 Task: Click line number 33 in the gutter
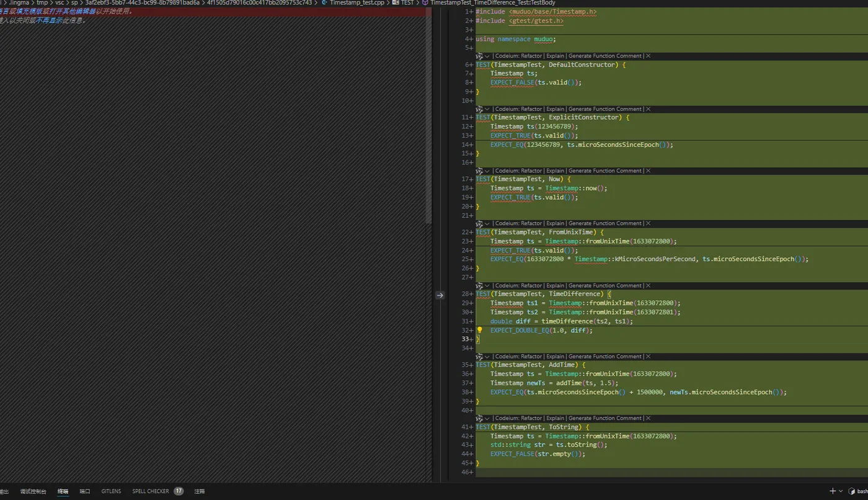pos(466,339)
